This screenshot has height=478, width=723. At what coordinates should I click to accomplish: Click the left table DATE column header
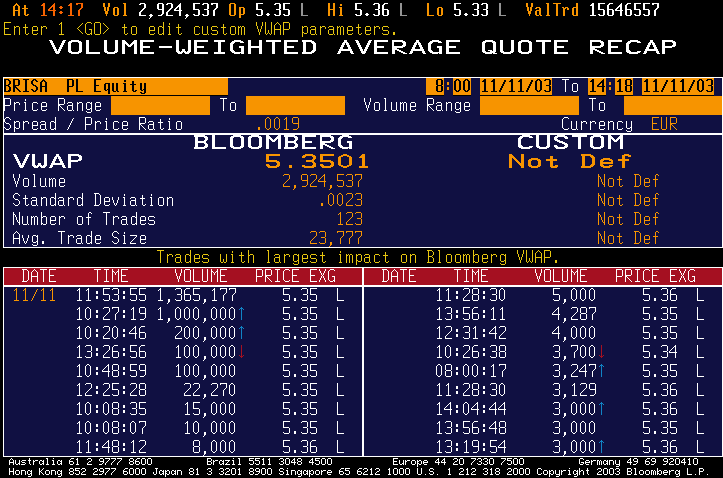[39, 276]
